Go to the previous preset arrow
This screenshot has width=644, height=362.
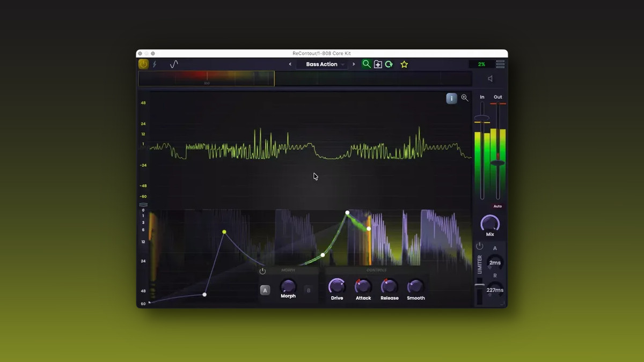[x=290, y=64]
